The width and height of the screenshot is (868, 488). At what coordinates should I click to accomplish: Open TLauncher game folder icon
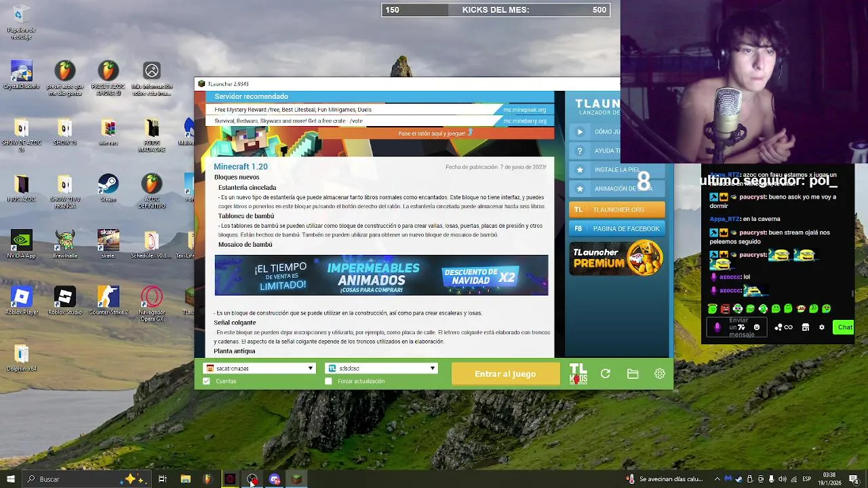pos(633,373)
